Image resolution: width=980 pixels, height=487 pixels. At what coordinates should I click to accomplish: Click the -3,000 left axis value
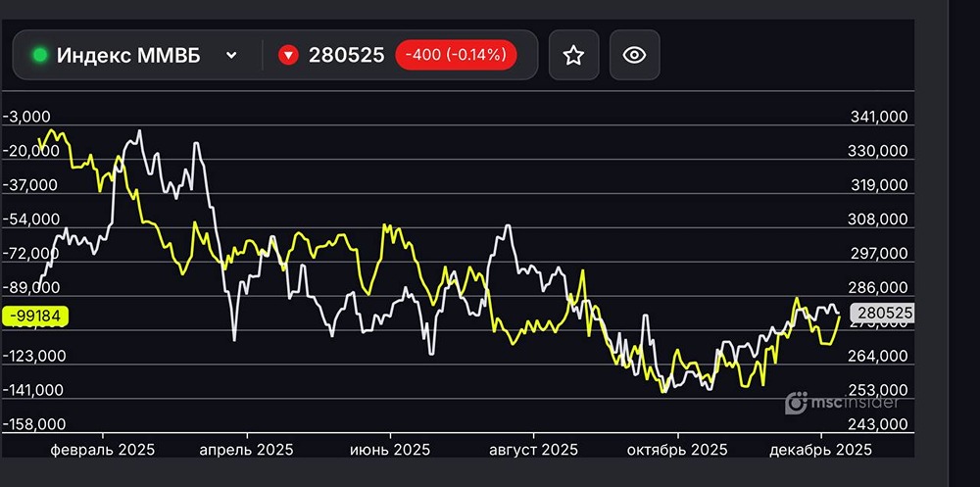(x=26, y=117)
